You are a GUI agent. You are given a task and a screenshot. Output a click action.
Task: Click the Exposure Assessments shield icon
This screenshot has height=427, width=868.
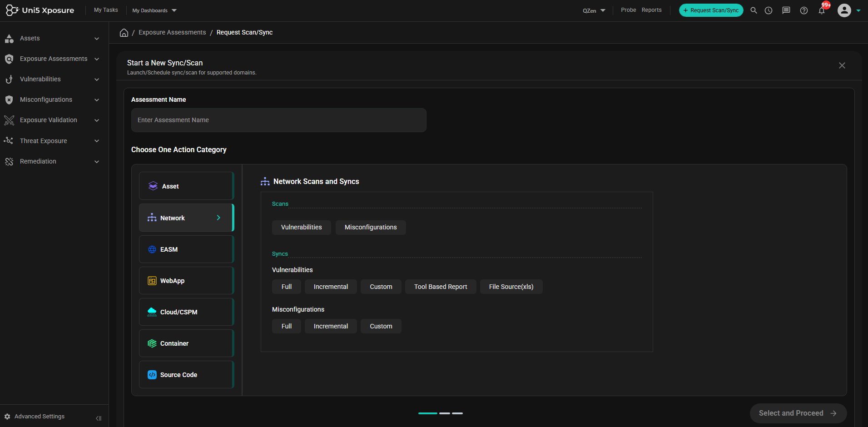(9, 59)
